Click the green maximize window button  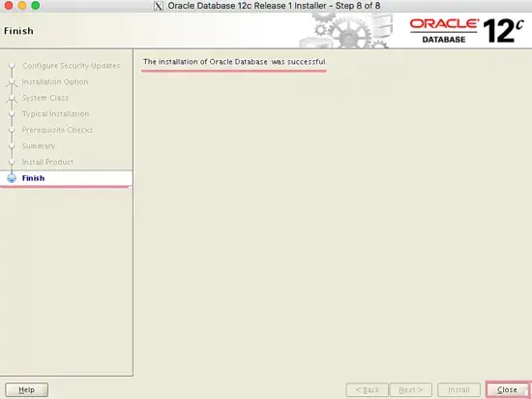point(35,6)
